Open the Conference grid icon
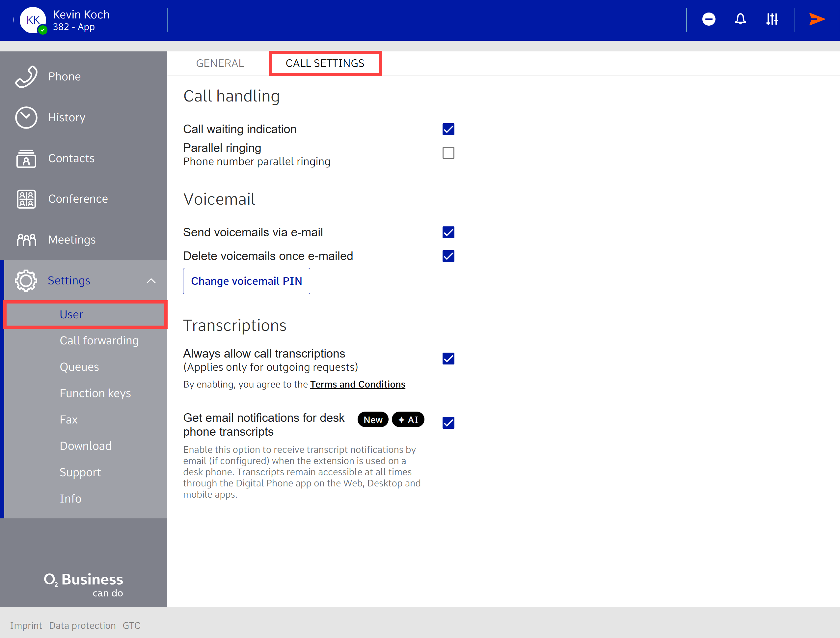 pos(26,199)
